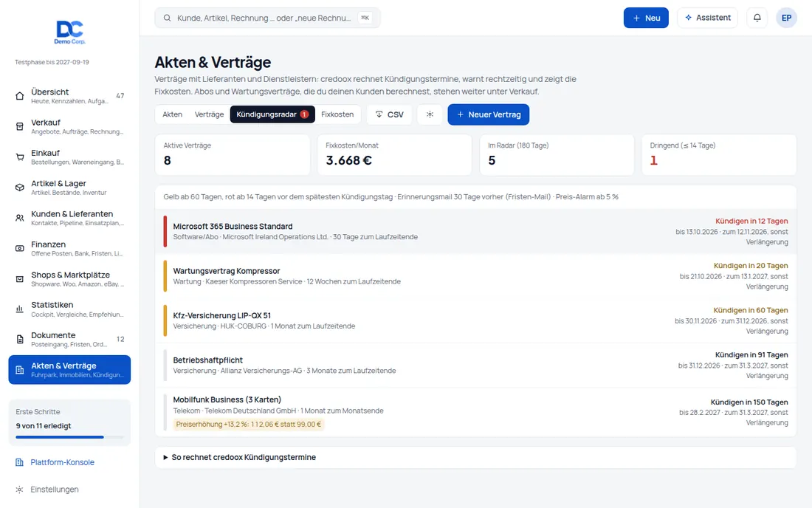The image size is (812, 508).
Task: Open Dokumente in the sidebar
Action: (69, 340)
